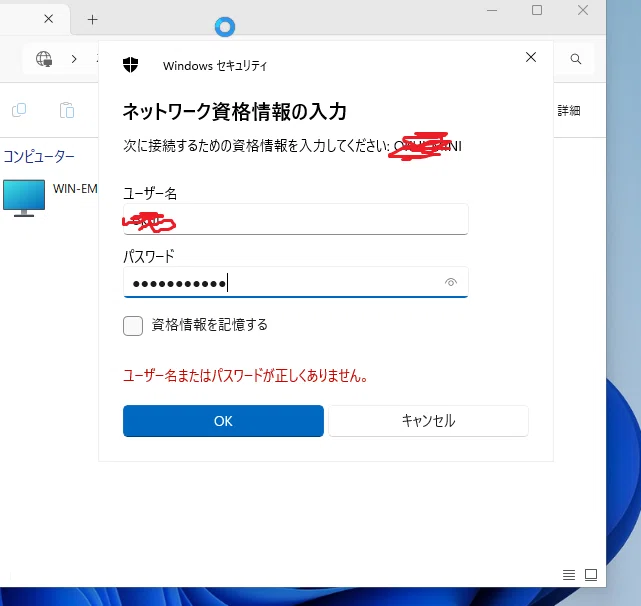641x606 pixels.
Task: Click the Paste toolbar icon
Action: [x=67, y=110]
